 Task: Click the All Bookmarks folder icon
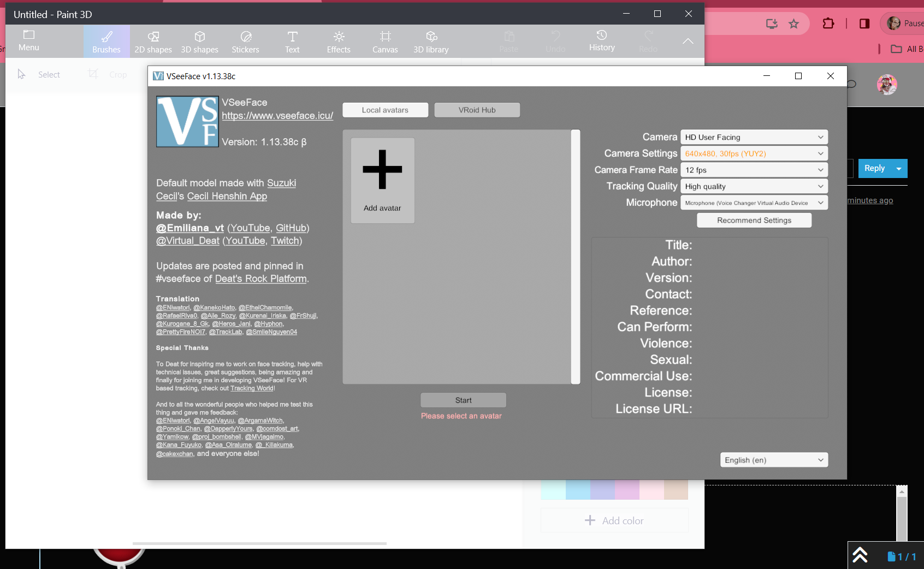[896, 49]
